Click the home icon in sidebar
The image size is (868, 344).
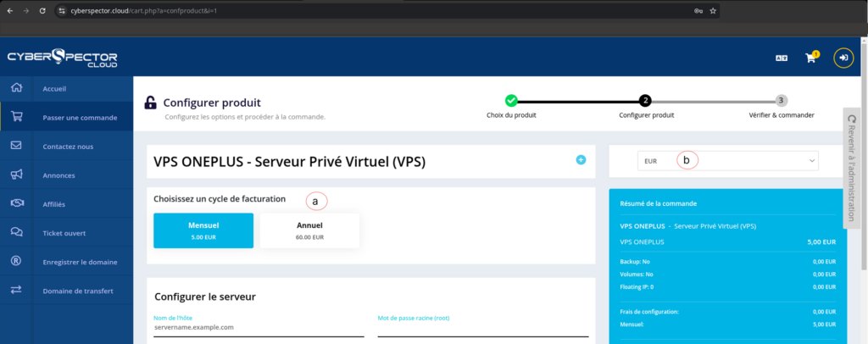[x=17, y=88]
